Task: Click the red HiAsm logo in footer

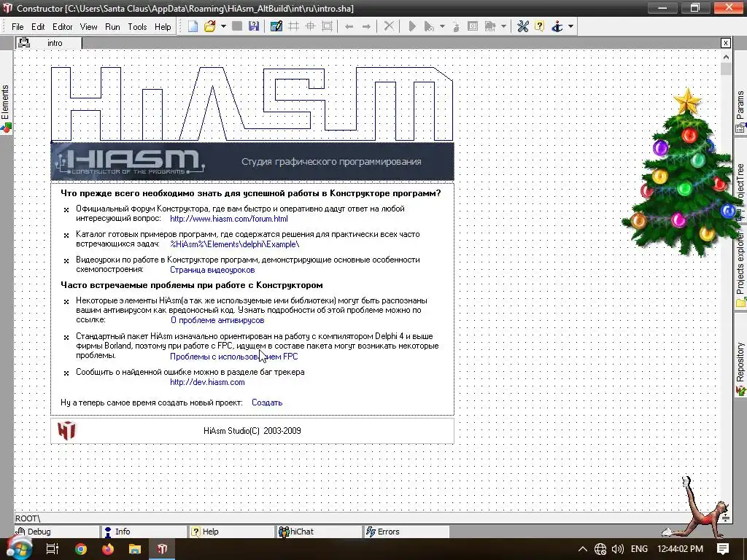Action: pos(66,430)
